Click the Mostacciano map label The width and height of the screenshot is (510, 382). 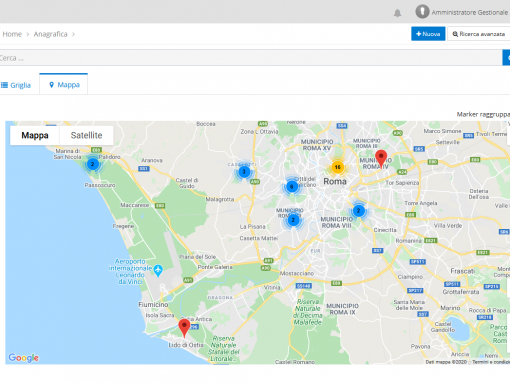coord(297,273)
